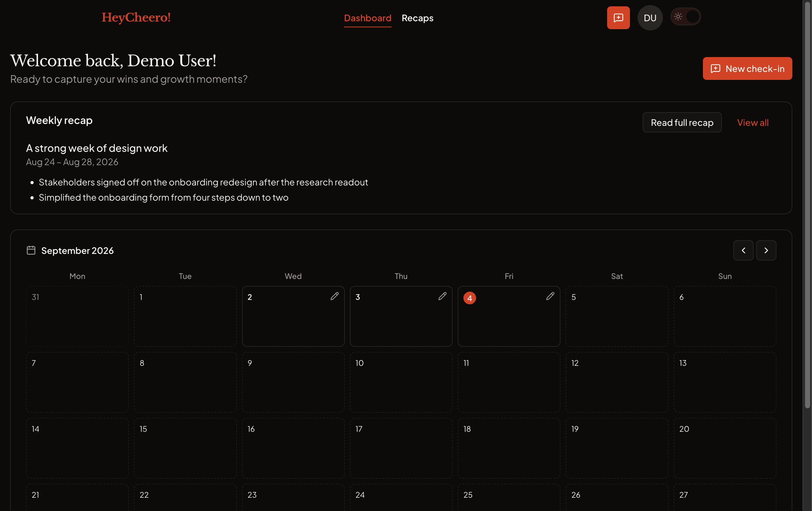This screenshot has width=812, height=511.
Task: Select September 10 in the calendar
Action: tap(401, 382)
